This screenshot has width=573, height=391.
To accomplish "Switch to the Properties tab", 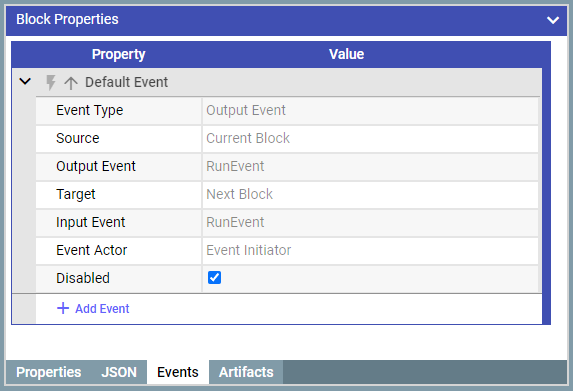I will tap(49, 372).
